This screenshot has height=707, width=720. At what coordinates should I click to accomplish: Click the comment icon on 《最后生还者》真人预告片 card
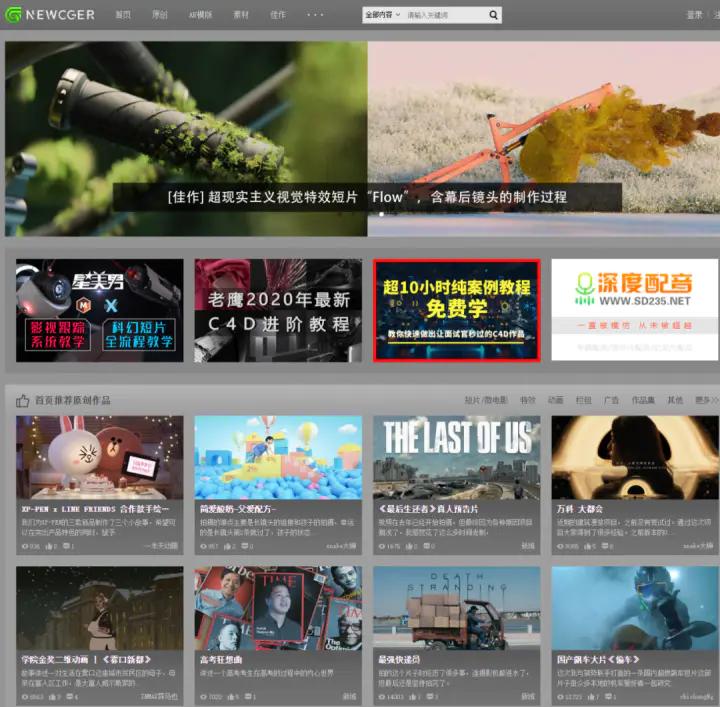pos(427,546)
